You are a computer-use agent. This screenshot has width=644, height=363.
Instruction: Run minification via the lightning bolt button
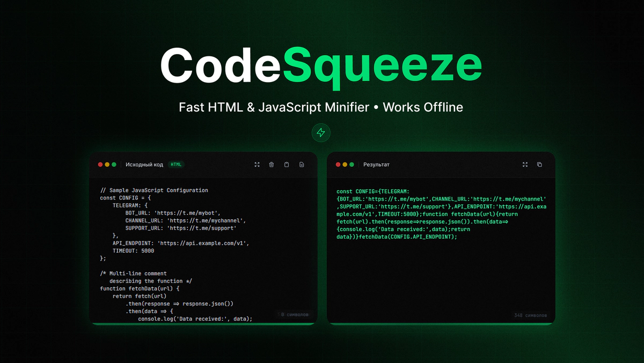click(x=321, y=132)
